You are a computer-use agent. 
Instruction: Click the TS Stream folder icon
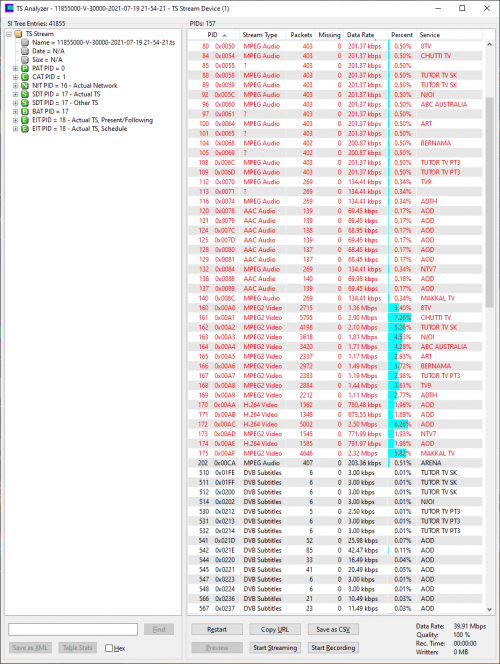point(18,34)
